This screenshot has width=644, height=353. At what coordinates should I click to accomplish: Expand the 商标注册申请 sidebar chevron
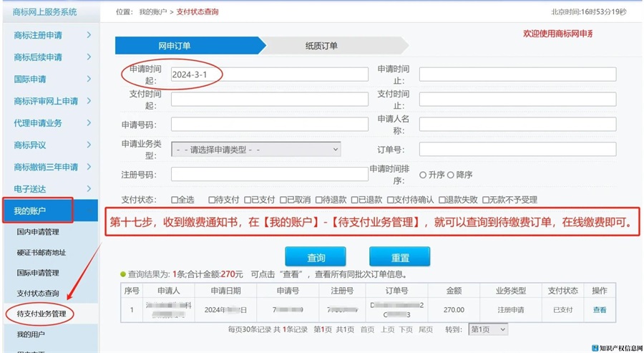(89, 35)
